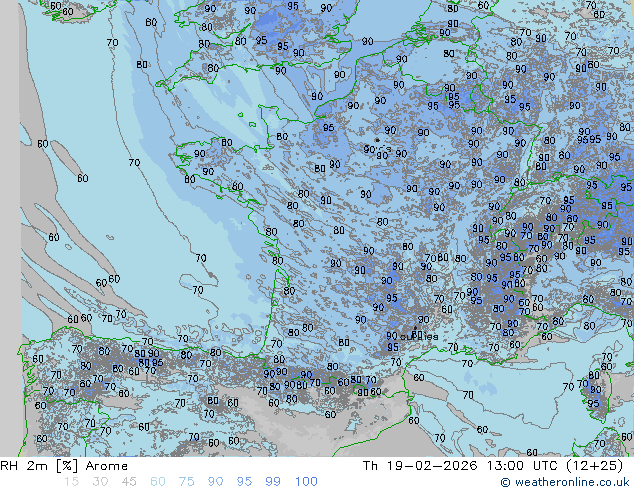Image resolution: width=634 pixels, height=490 pixels.
Task: Click the light blue 60 legend value
Action: (158, 482)
